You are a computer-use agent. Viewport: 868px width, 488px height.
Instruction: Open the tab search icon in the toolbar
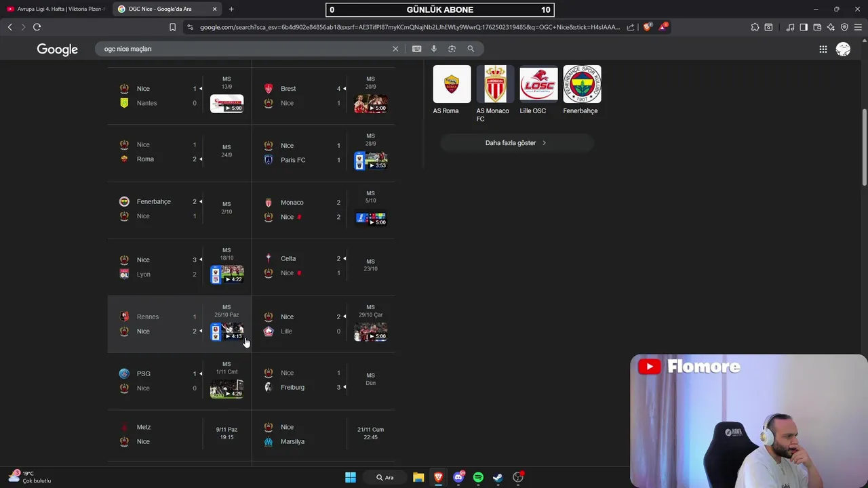click(x=768, y=27)
